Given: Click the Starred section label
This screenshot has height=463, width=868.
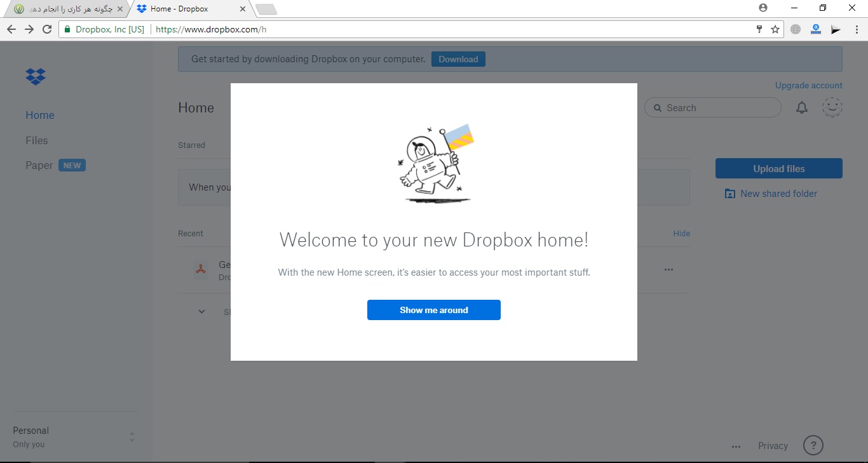Looking at the screenshot, I should click(x=191, y=145).
